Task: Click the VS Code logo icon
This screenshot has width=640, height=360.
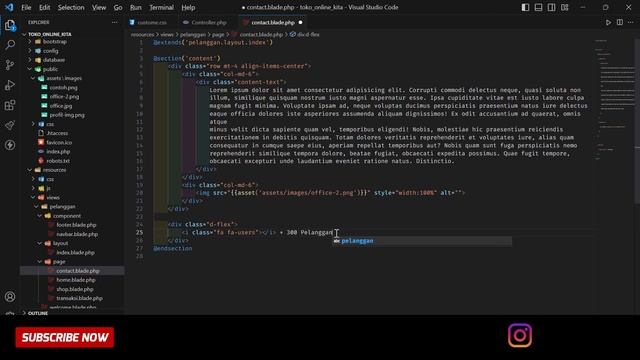Action: [x=9, y=7]
